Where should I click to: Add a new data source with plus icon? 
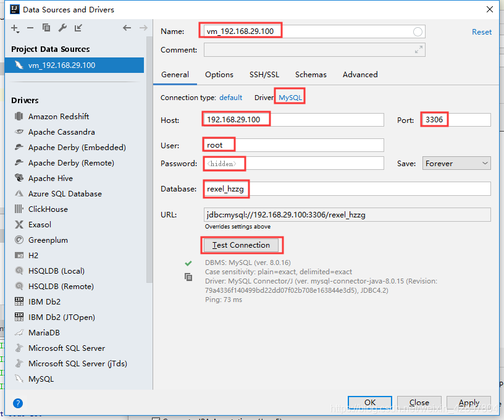pos(15,28)
